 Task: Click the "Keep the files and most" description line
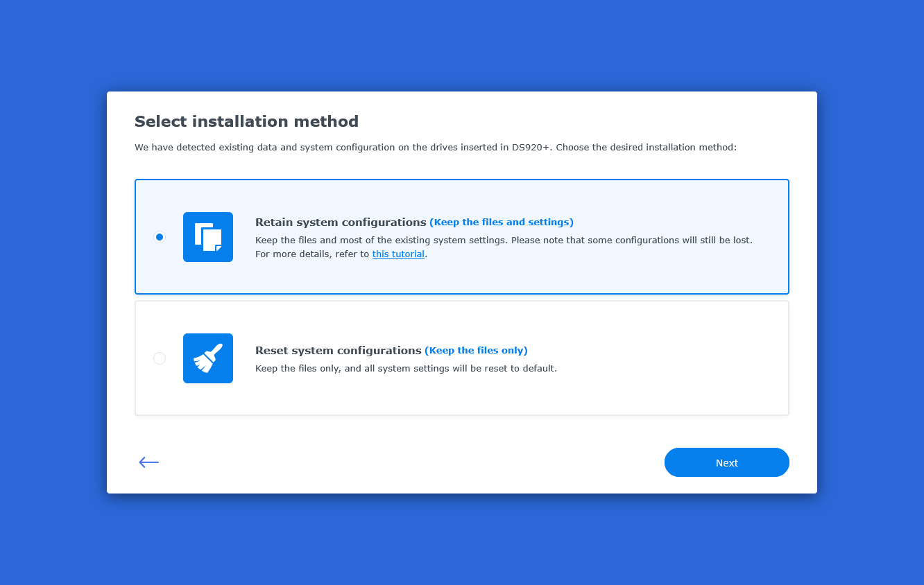tap(504, 241)
